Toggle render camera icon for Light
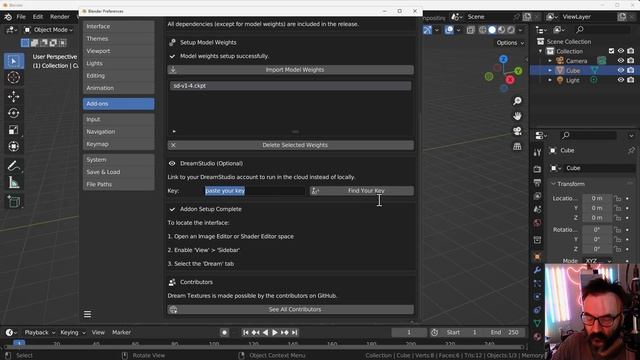640x360 pixels. (x=631, y=80)
